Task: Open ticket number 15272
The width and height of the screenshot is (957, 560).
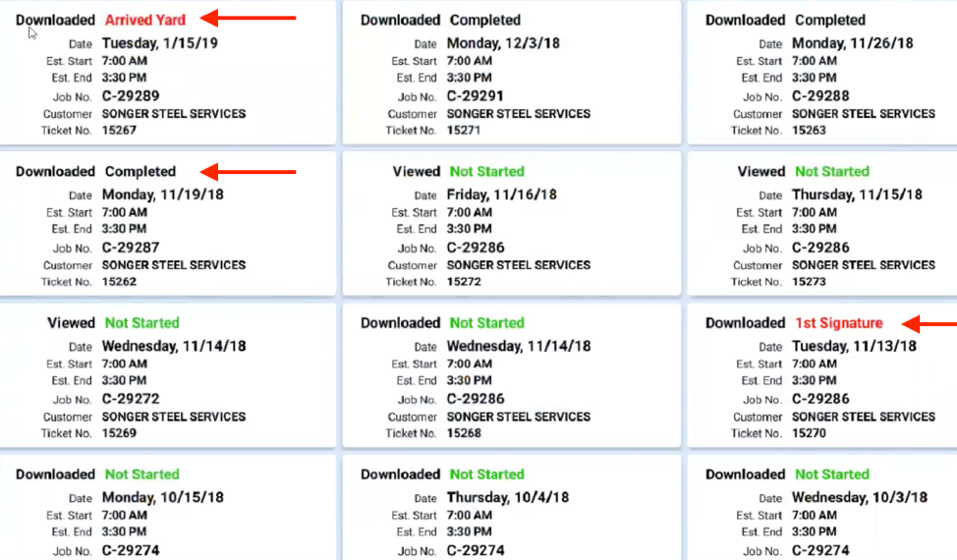Action: 464,282
